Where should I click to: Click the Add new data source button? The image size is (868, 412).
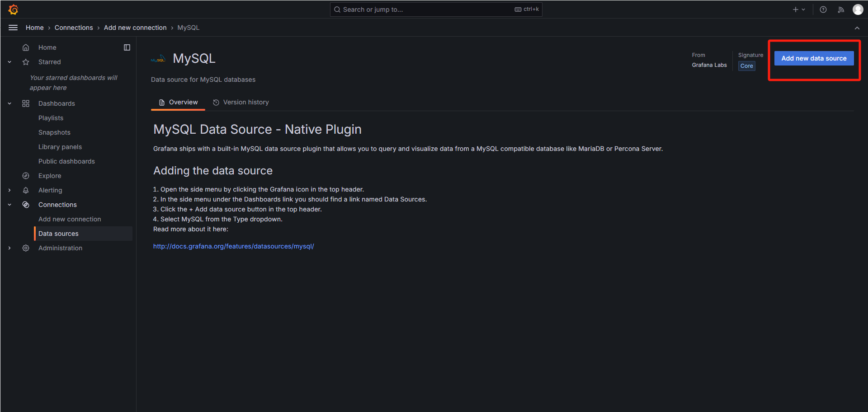tap(814, 58)
